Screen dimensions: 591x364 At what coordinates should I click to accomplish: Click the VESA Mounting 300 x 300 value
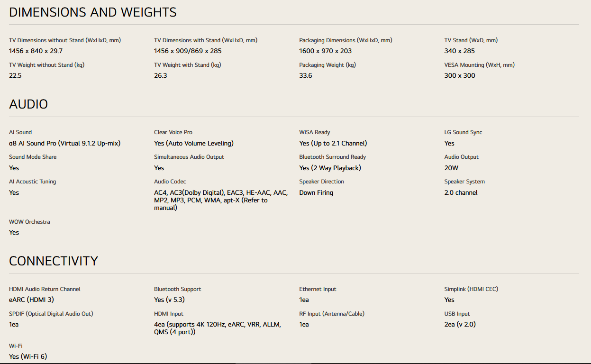[x=460, y=75]
